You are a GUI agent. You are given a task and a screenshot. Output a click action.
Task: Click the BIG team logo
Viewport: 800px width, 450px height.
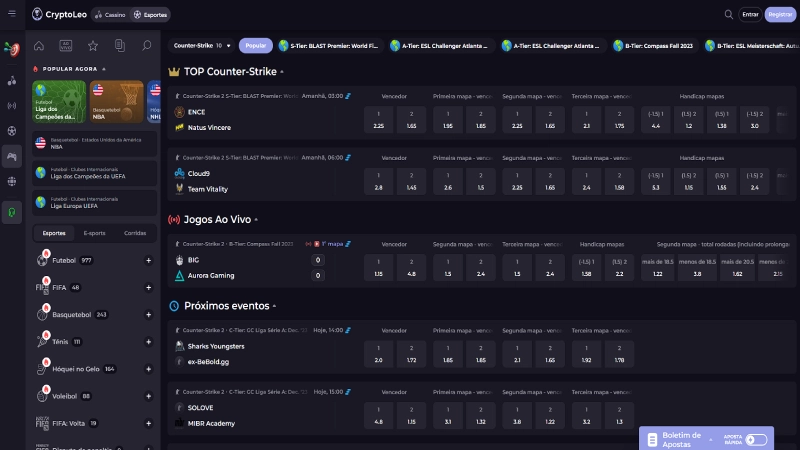179,260
